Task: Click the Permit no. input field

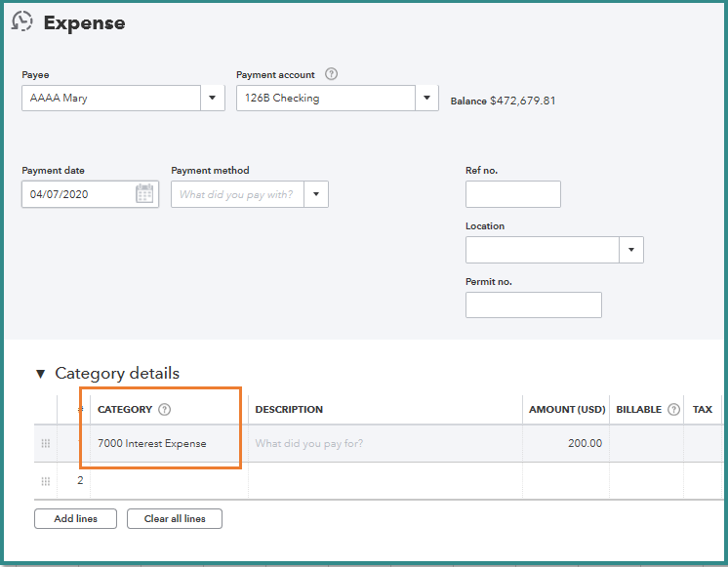Action: 533,305
